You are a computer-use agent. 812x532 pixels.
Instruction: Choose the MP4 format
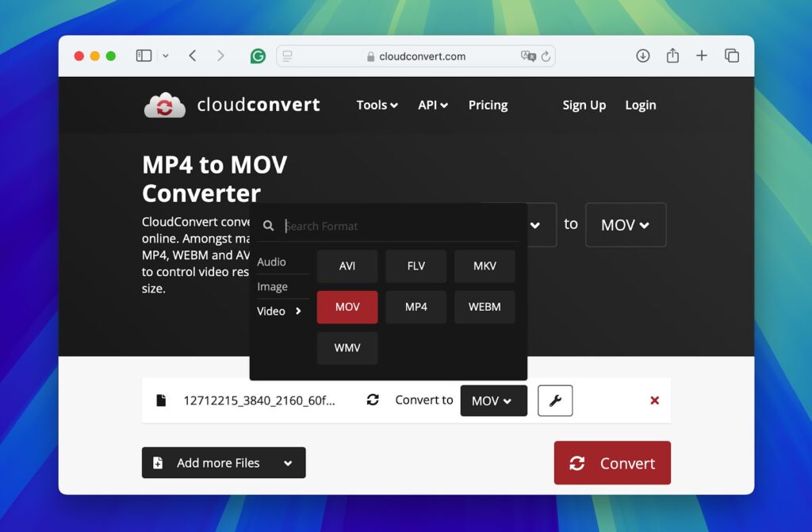click(416, 307)
